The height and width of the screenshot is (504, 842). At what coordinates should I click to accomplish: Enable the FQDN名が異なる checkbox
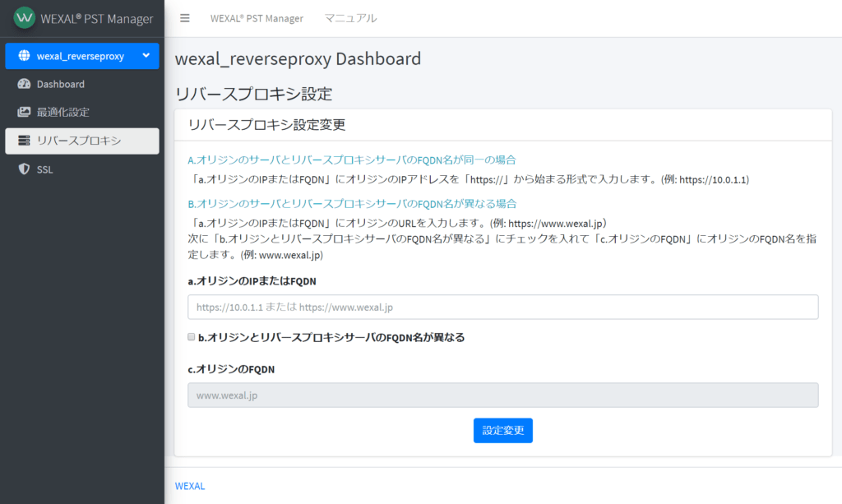coord(191,337)
